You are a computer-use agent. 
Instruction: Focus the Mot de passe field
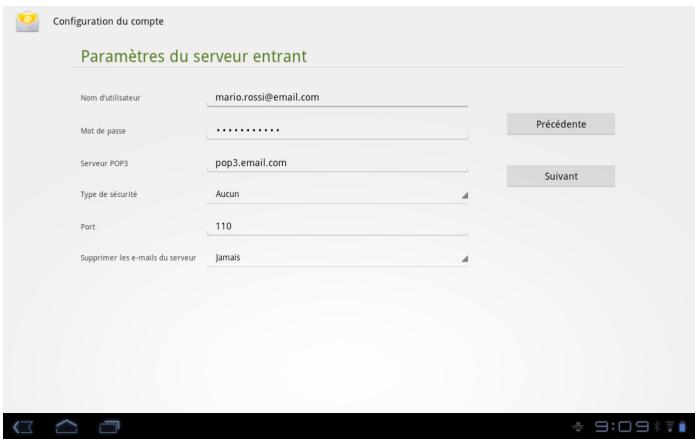pos(337,130)
